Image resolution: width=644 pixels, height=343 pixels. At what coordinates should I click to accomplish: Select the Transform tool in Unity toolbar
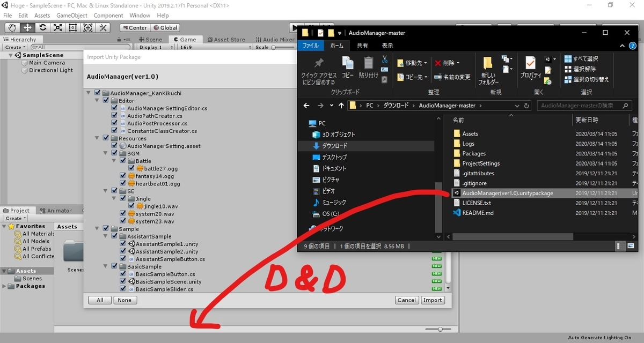click(87, 27)
